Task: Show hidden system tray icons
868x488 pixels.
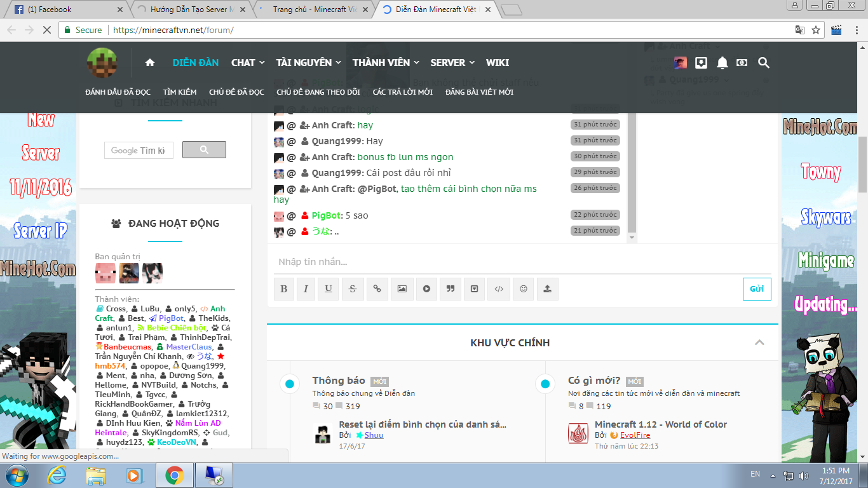Action: click(775, 475)
